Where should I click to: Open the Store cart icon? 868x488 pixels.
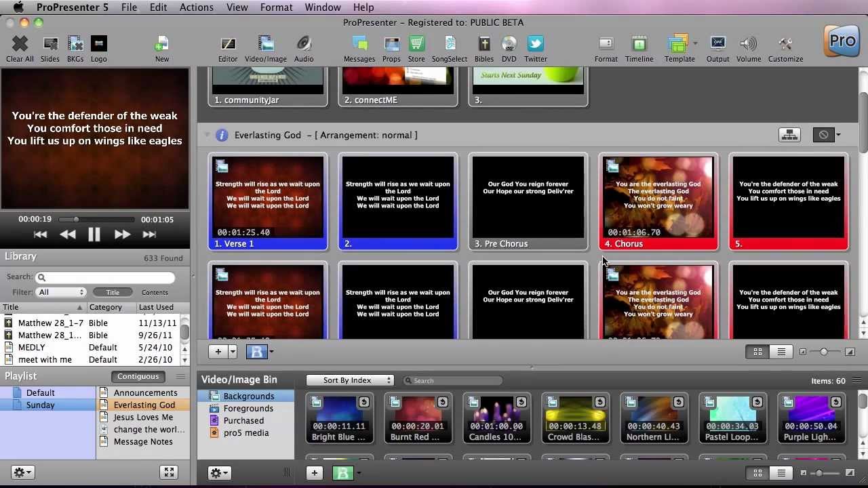tap(416, 45)
